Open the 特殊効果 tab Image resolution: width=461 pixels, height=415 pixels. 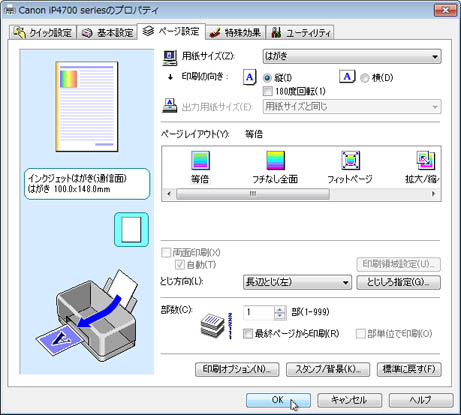click(236, 33)
